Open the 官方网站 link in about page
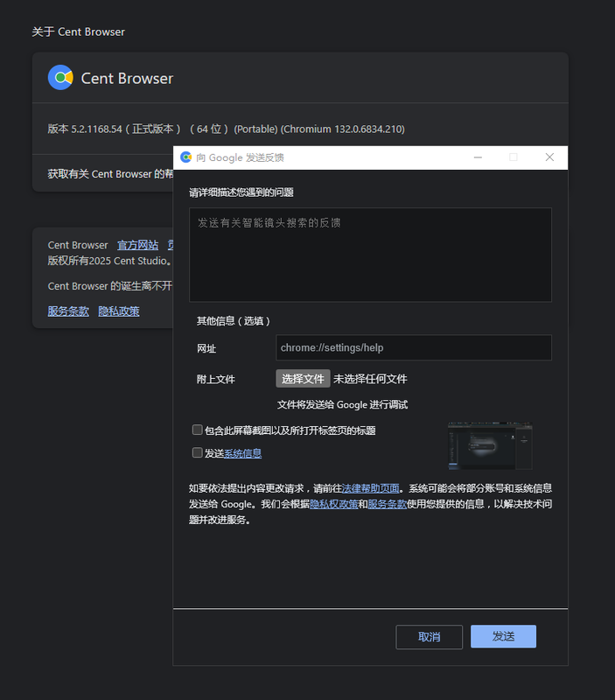 point(137,245)
